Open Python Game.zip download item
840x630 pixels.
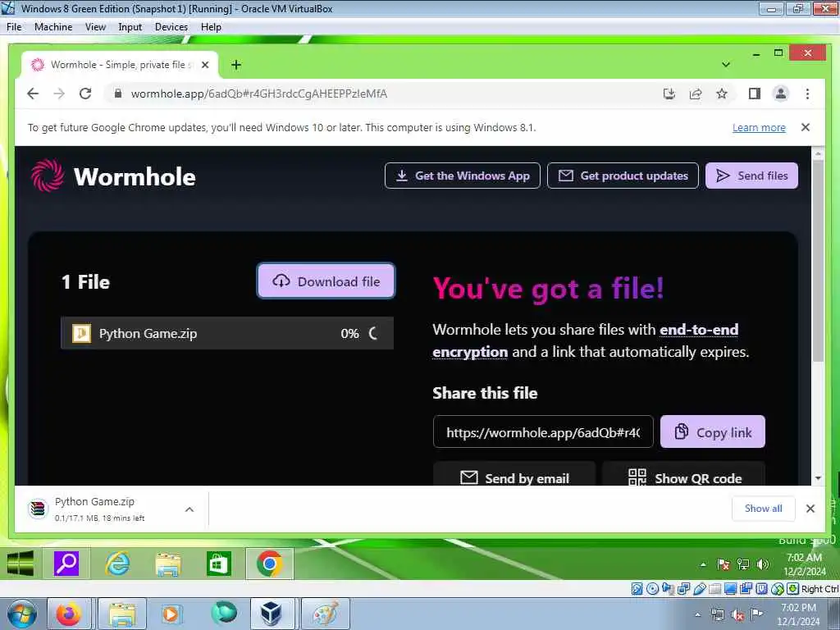coord(99,509)
